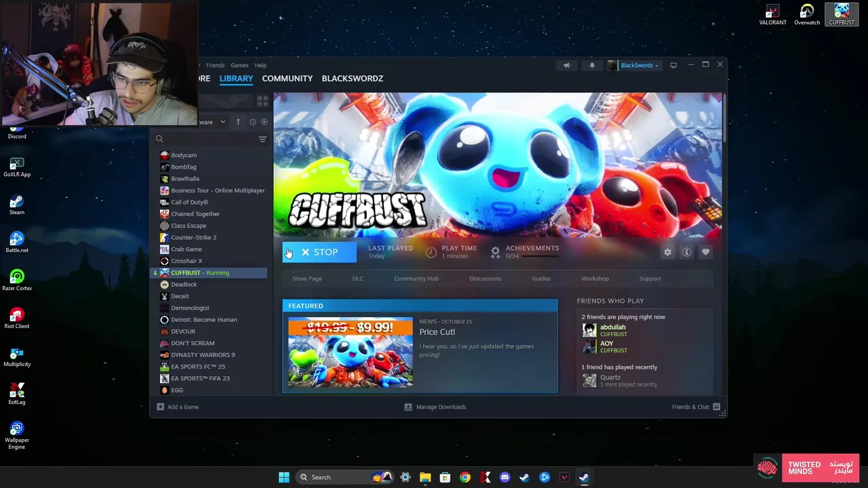Click friend AOY's avatar
The image size is (868, 488).
(x=589, y=346)
